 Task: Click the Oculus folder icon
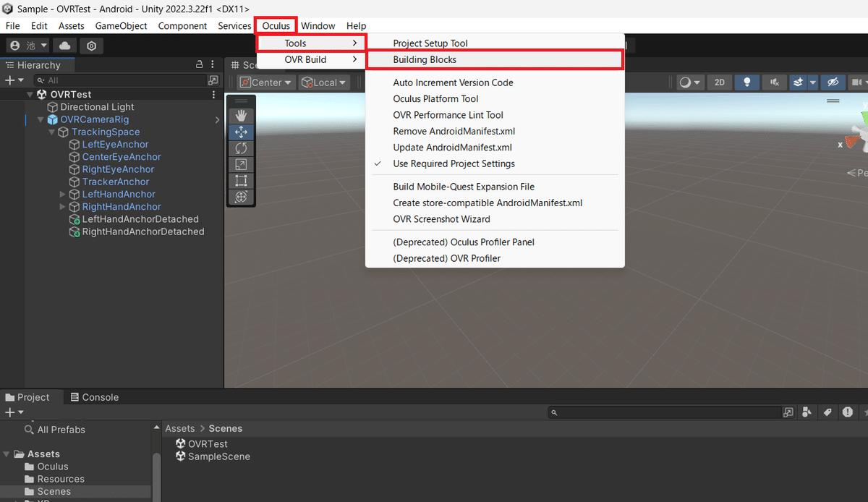[30, 467]
